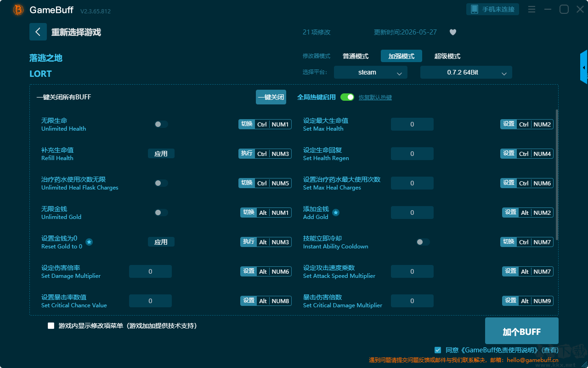Click the Set Critical Chance Value field
The image size is (588, 368).
(150, 301)
